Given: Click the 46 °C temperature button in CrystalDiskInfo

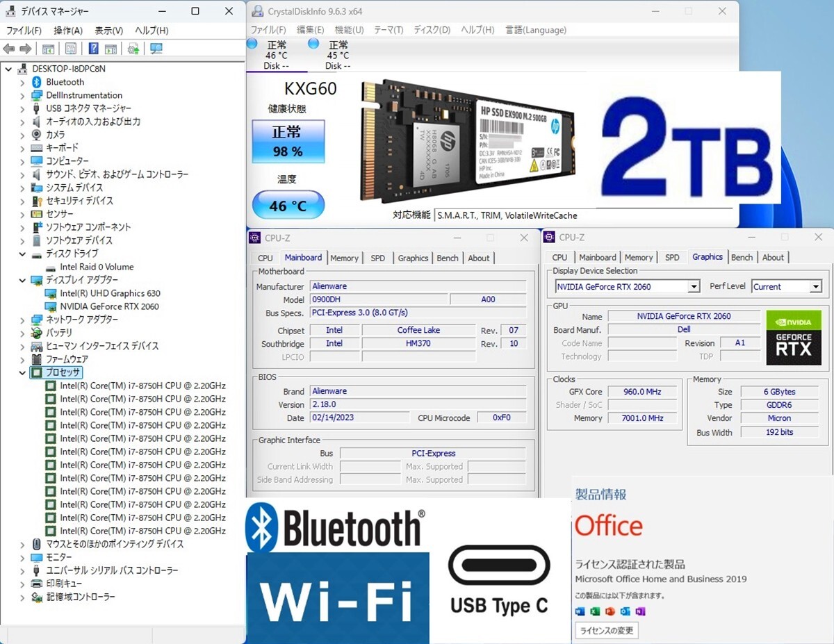Looking at the screenshot, I should [x=288, y=206].
